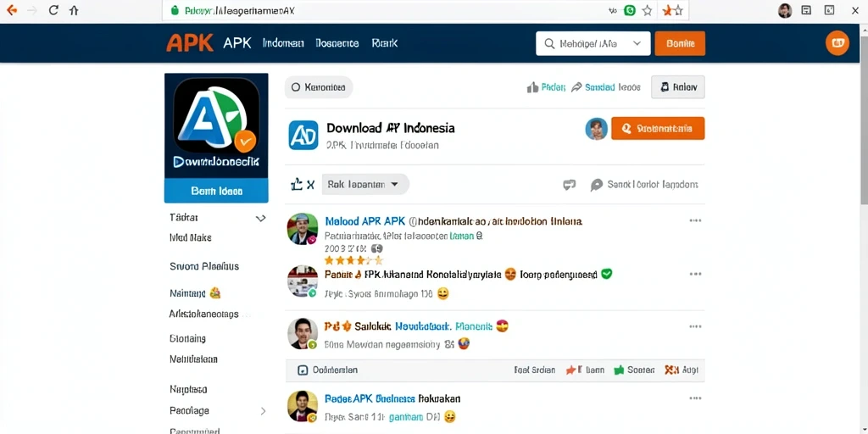
Task: Open three-dots menu on 'Malood APR APK' post
Action: [695, 220]
